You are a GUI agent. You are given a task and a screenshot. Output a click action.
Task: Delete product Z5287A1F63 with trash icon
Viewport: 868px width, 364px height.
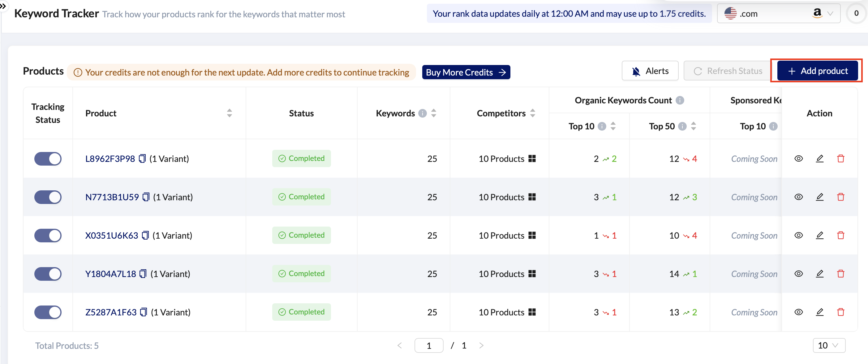point(840,312)
